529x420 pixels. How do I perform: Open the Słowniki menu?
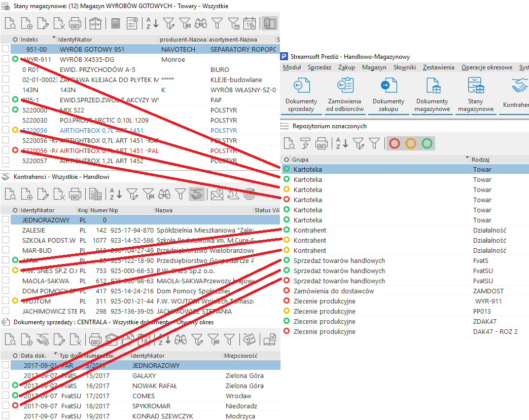click(405, 67)
